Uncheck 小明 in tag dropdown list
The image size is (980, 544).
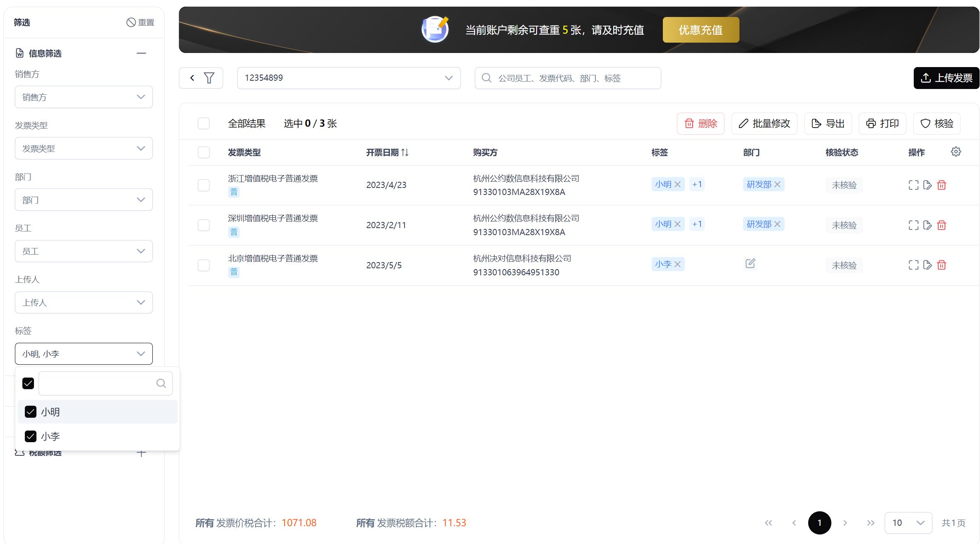[x=31, y=412]
